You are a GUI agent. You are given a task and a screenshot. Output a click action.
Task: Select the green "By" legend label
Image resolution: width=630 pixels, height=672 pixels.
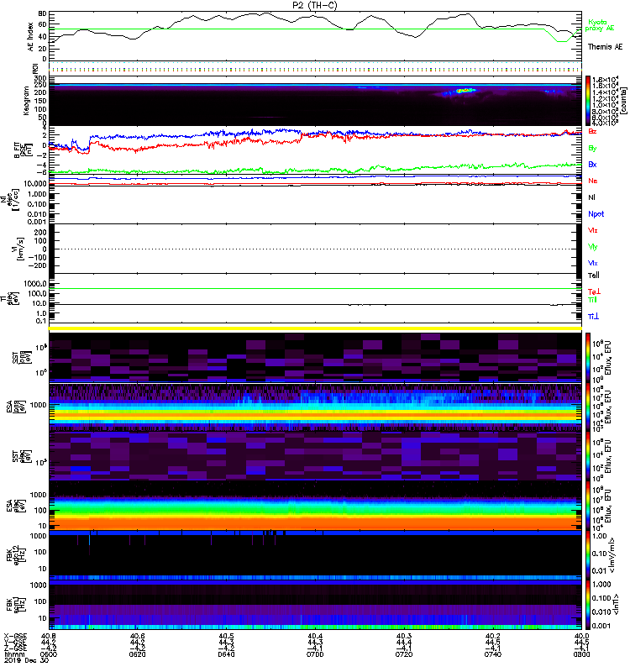click(592, 149)
